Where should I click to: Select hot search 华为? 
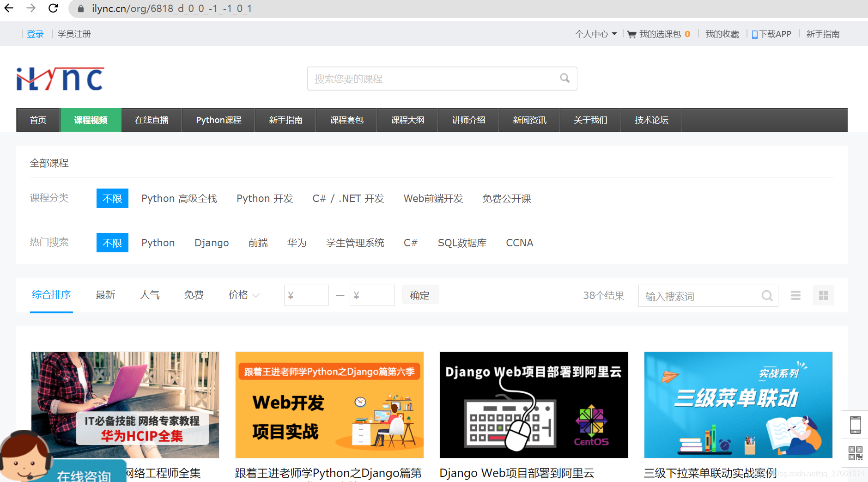tap(297, 243)
